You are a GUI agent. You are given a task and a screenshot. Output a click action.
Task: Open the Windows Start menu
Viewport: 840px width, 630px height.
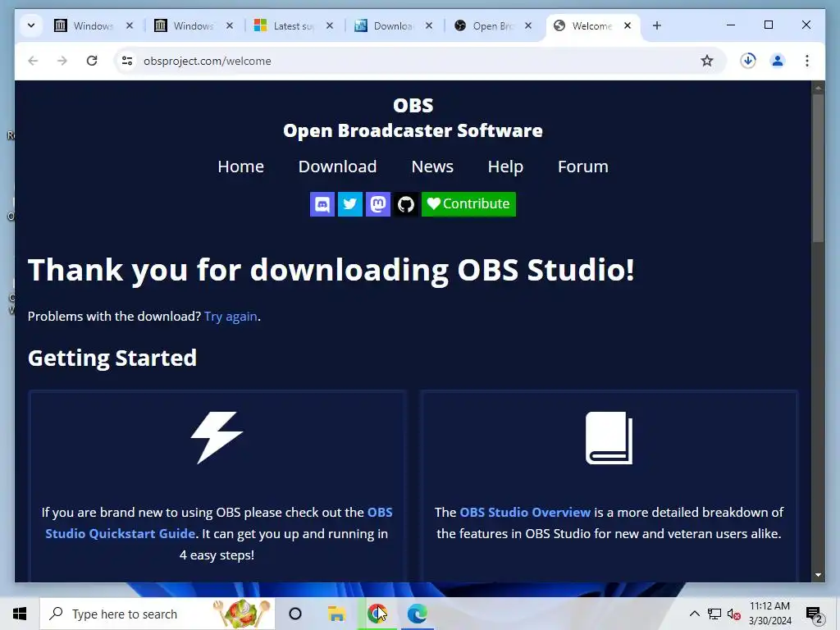20,614
